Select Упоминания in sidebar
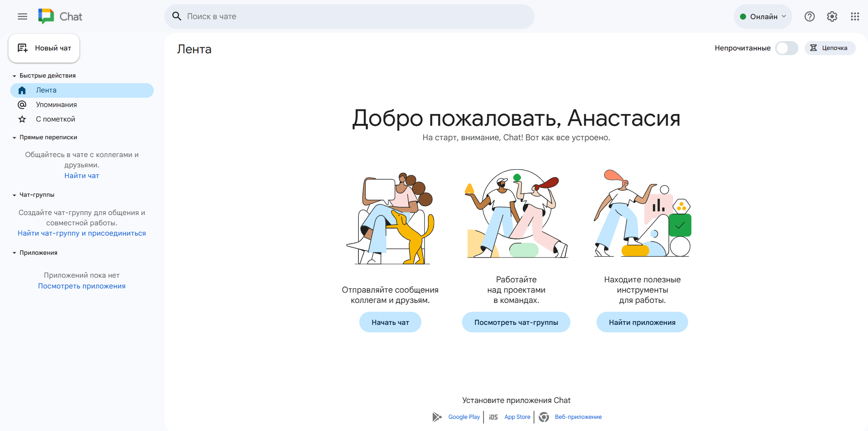This screenshot has width=868, height=431. (82, 105)
